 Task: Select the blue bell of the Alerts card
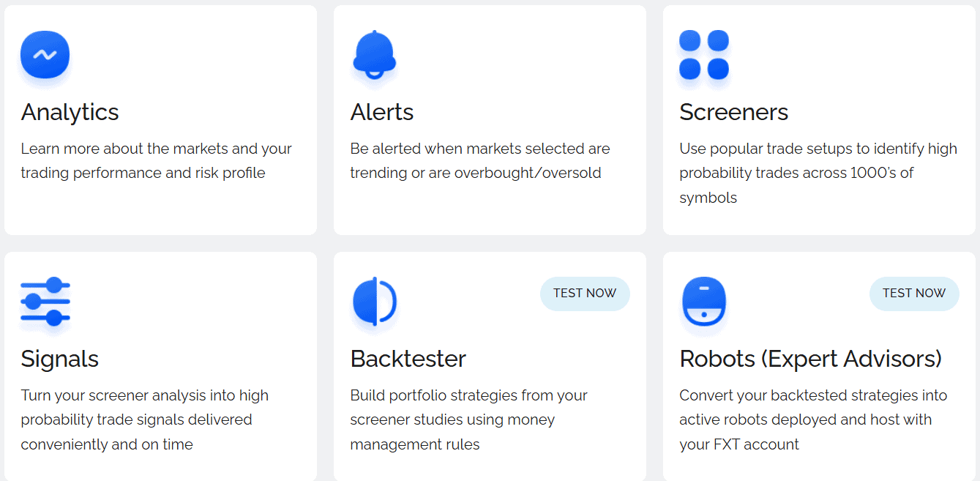click(373, 56)
